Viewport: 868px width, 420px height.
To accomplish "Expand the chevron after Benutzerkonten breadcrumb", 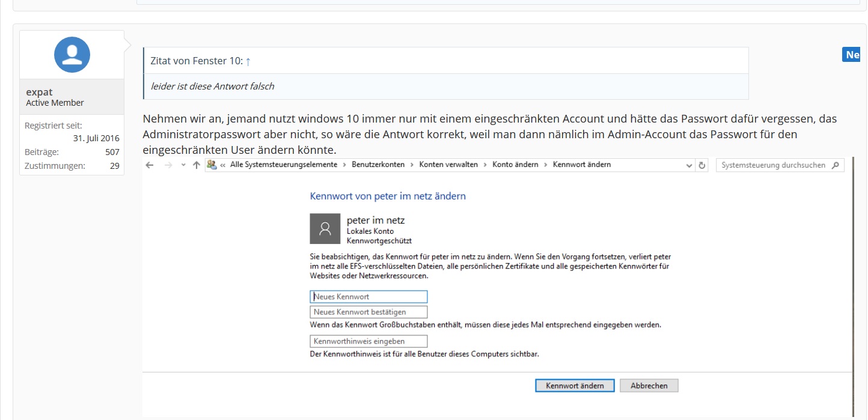I will pos(412,165).
